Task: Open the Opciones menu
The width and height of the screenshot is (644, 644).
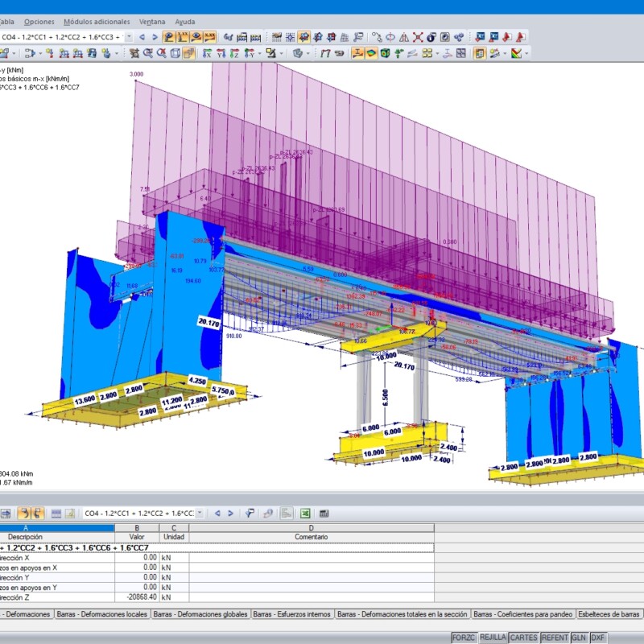Action: pyautogui.click(x=39, y=22)
